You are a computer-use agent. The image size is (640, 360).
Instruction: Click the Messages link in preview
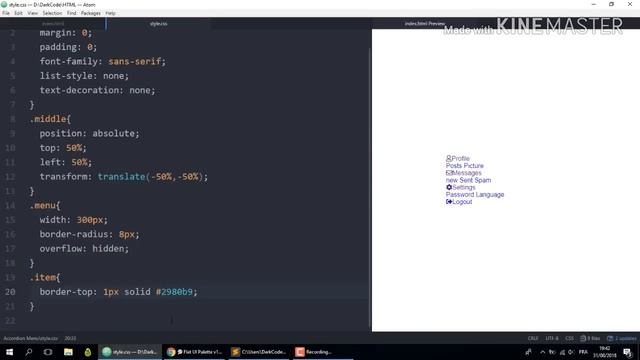(x=467, y=173)
